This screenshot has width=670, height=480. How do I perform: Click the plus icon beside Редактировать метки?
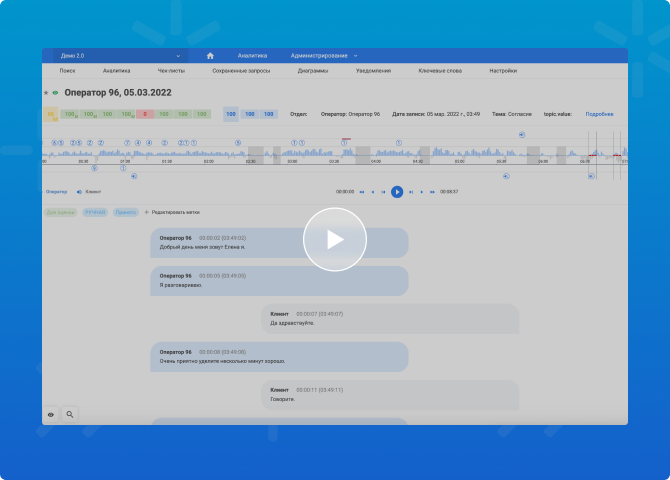[x=147, y=212]
